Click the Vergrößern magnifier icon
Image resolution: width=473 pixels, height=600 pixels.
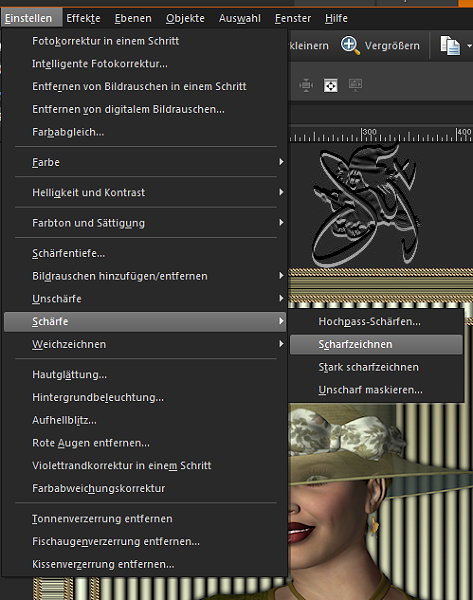point(350,45)
